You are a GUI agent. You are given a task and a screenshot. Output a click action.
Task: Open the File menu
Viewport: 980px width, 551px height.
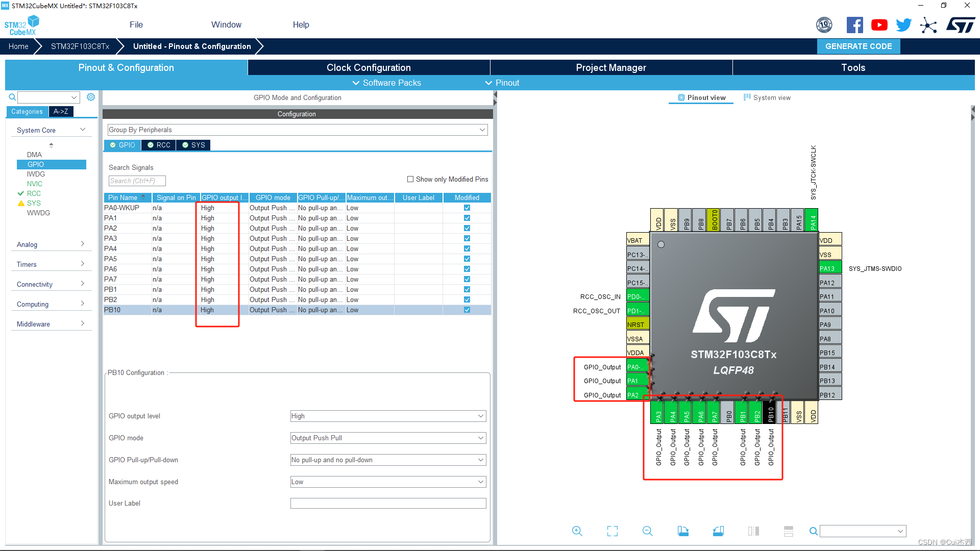[136, 24]
